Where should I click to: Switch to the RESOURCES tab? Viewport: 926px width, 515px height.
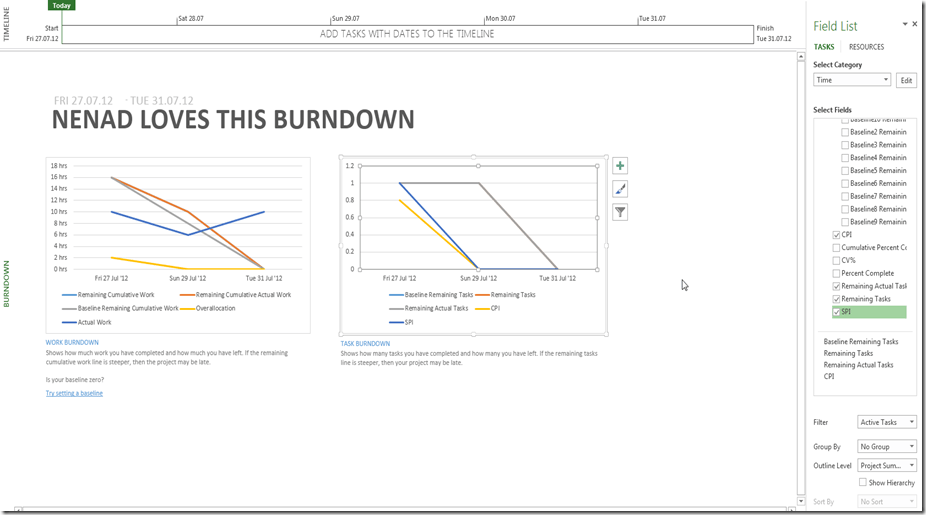[x=866, y=47]
